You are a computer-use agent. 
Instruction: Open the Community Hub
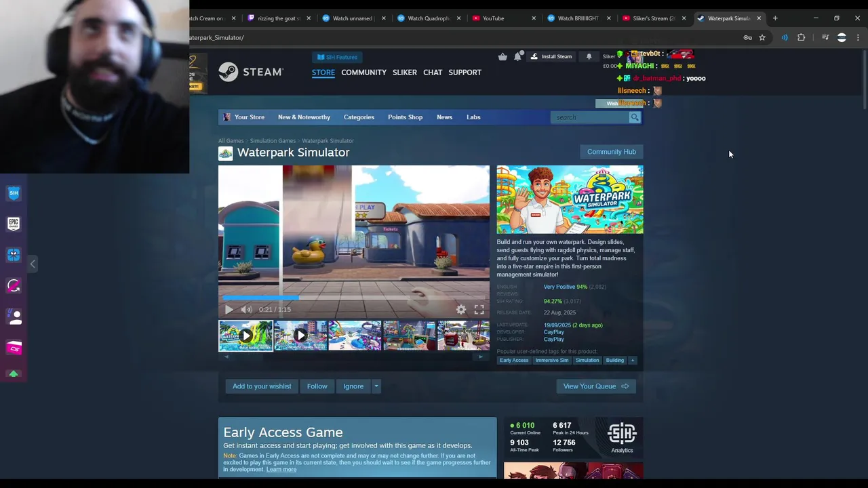click(x=611, y=152)
